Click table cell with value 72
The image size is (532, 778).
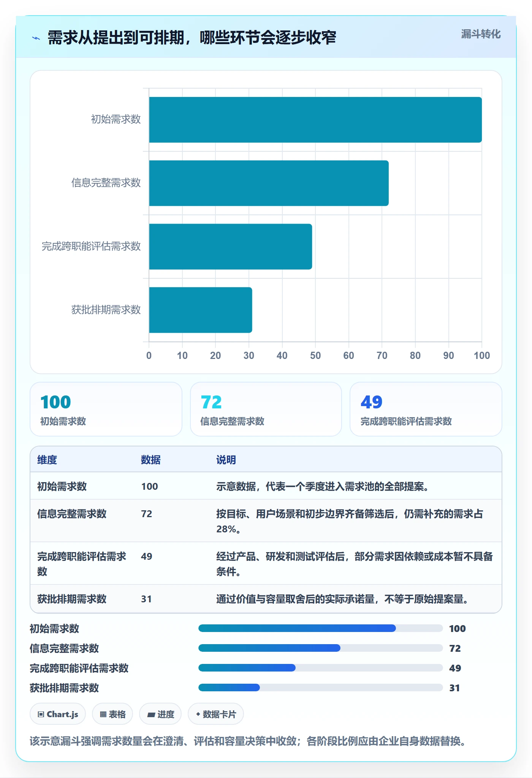point(146,514)
